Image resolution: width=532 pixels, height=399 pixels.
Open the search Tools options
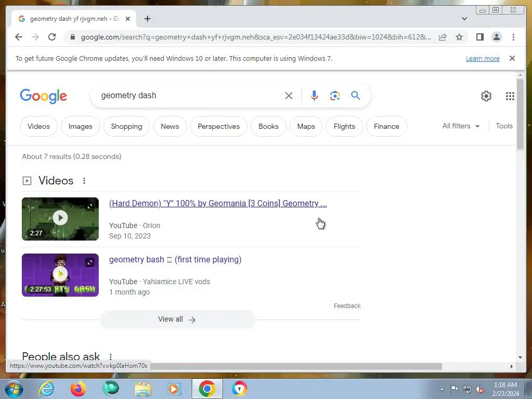point(504,126)
